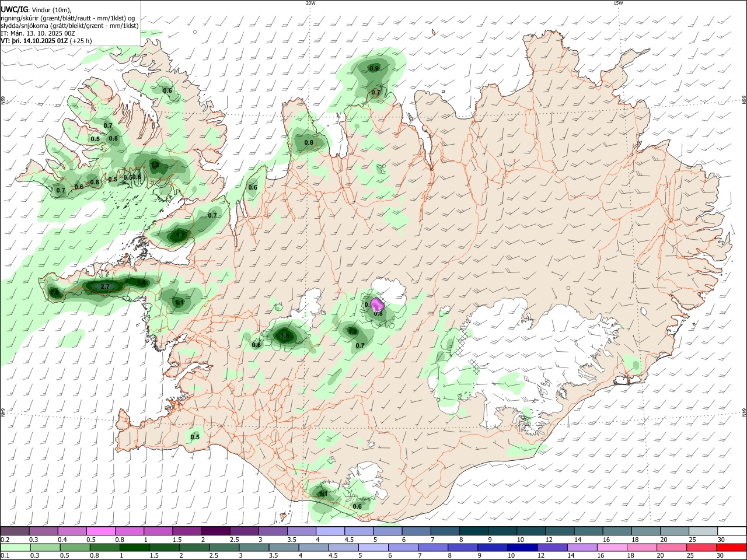Click the IT: Mán. 13. 10. 2025 00Z line
747x560 pixels.
pos(38,33)
